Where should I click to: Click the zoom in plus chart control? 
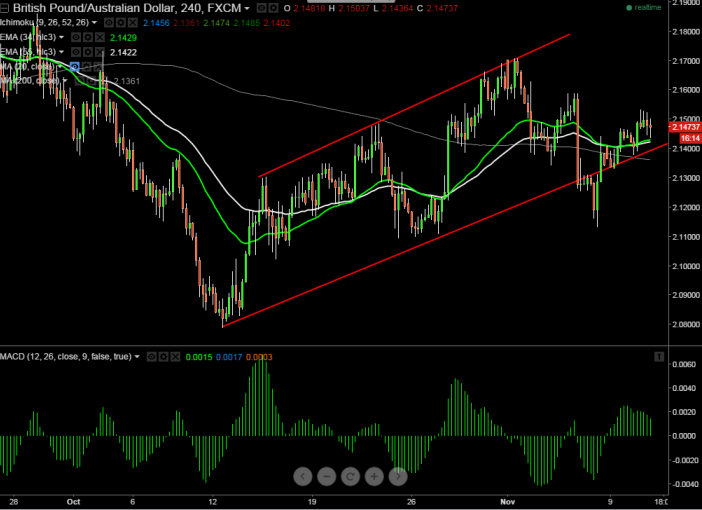(x=374, y=476)
